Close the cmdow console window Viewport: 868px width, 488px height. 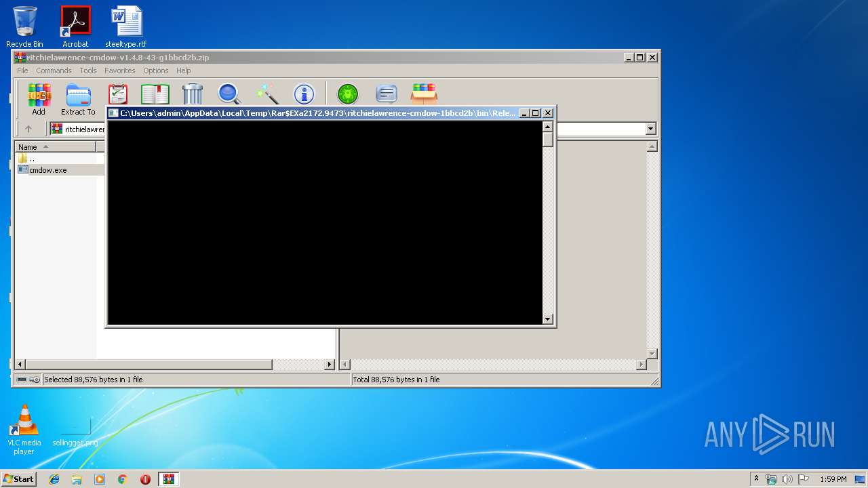(548, 113)
